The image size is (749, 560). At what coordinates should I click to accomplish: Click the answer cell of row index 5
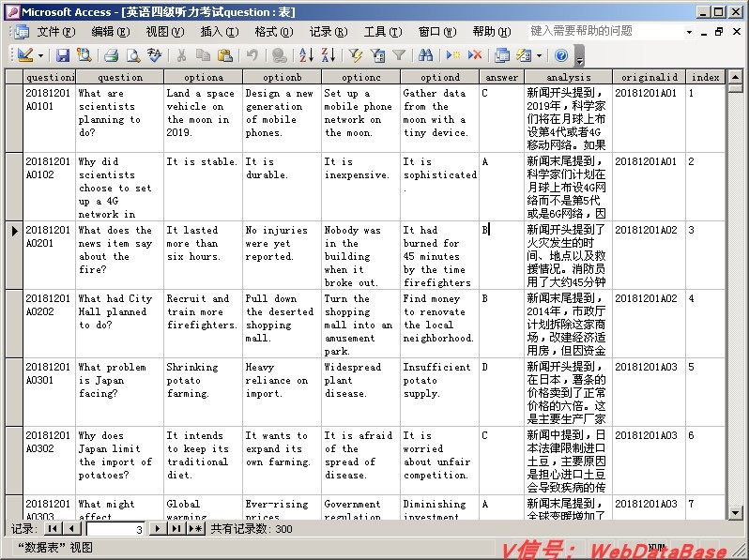[x=501, y=392]
